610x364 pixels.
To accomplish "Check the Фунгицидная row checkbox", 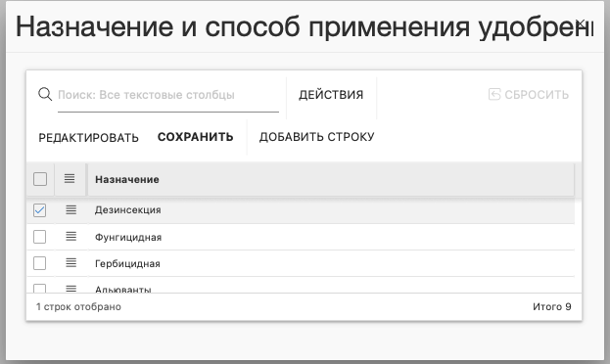I will point(40,237).
